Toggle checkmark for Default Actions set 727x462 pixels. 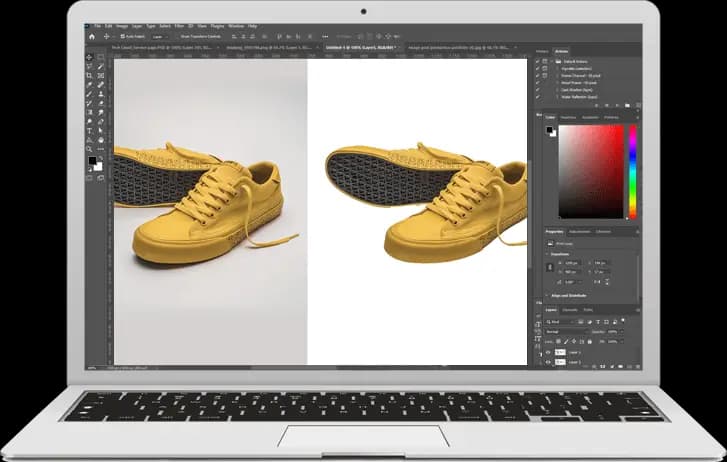click(x=537, y=61)
